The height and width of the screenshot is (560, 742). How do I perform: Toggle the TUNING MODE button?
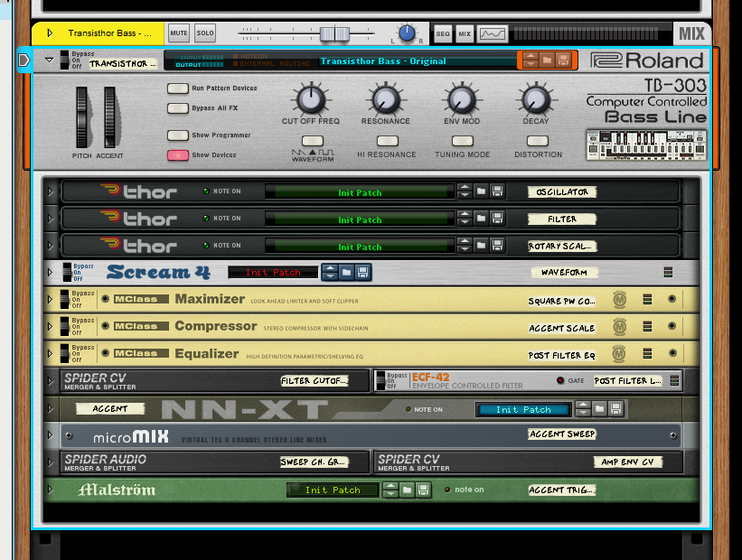pyautogui.click(x=463, y=141)
